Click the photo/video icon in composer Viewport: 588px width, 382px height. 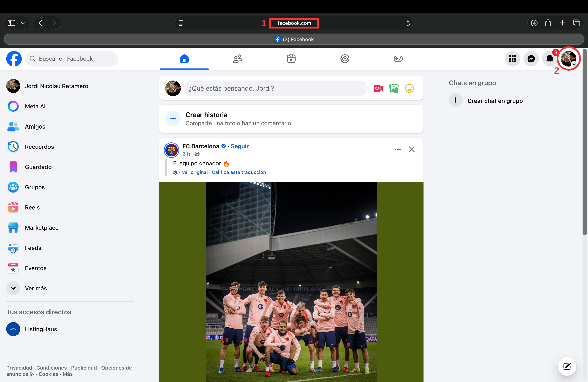[x=394, y=88]
